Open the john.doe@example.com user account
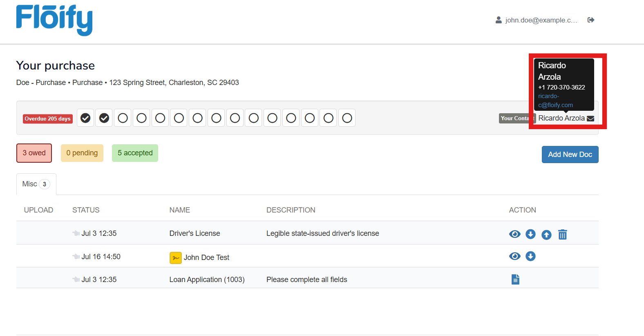Screen dimensions: 644x336 click(536, 20)
